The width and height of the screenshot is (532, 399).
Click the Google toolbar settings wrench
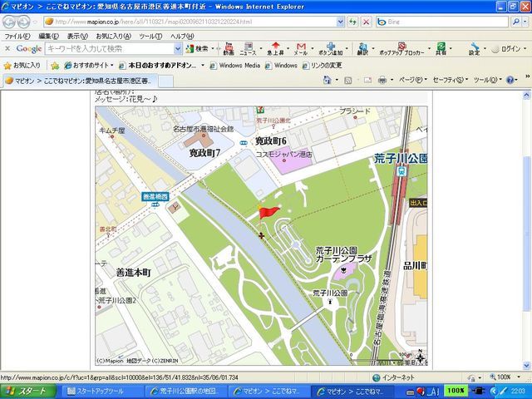coord(474,47)
